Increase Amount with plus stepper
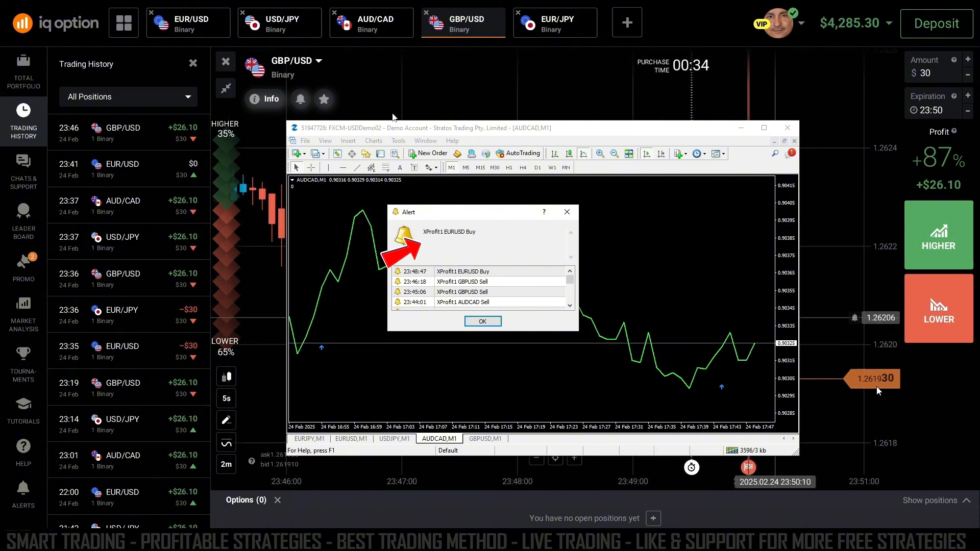 click(x=968, y=60)
